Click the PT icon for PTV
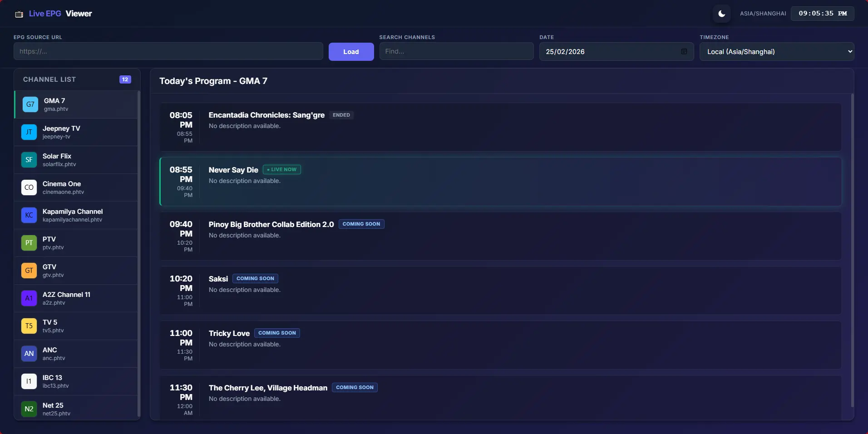 click(x=29, y=243)
